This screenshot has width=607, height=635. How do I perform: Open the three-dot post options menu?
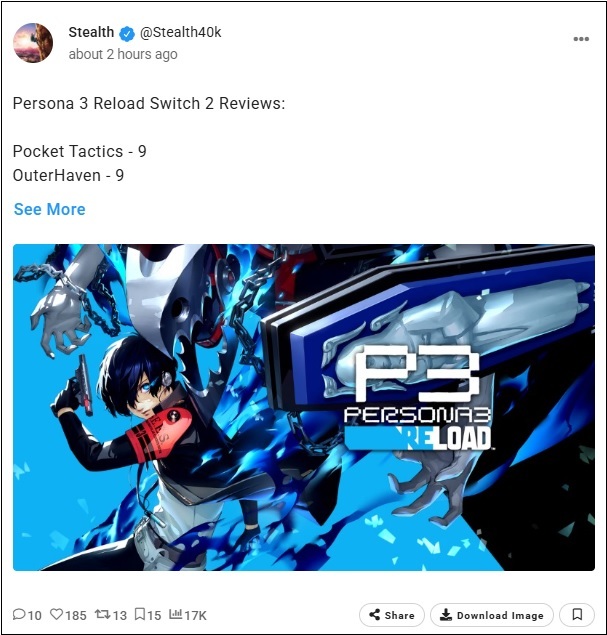point(581,39)
